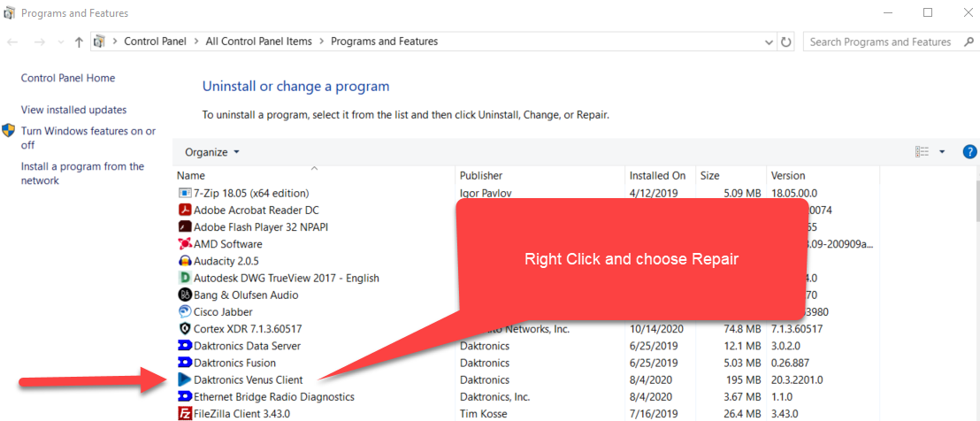Expand the view options dropdown arrow

[x=942, y=152]
